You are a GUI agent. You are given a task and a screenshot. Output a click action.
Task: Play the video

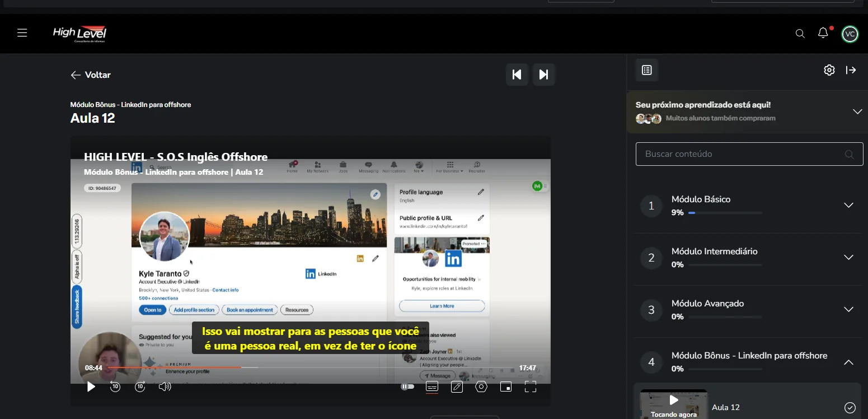coord(91,387)
